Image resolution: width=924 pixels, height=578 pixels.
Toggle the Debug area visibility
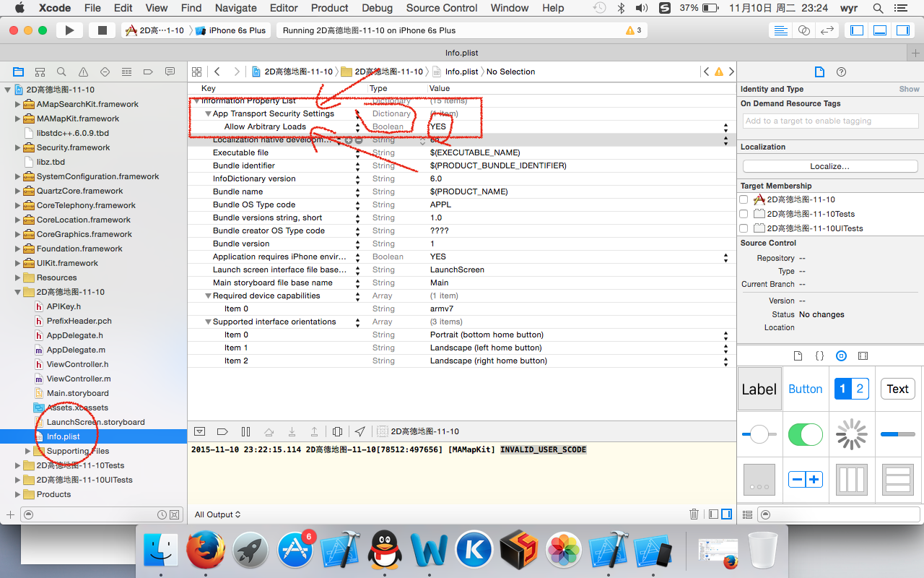click(x=880, y=30)
